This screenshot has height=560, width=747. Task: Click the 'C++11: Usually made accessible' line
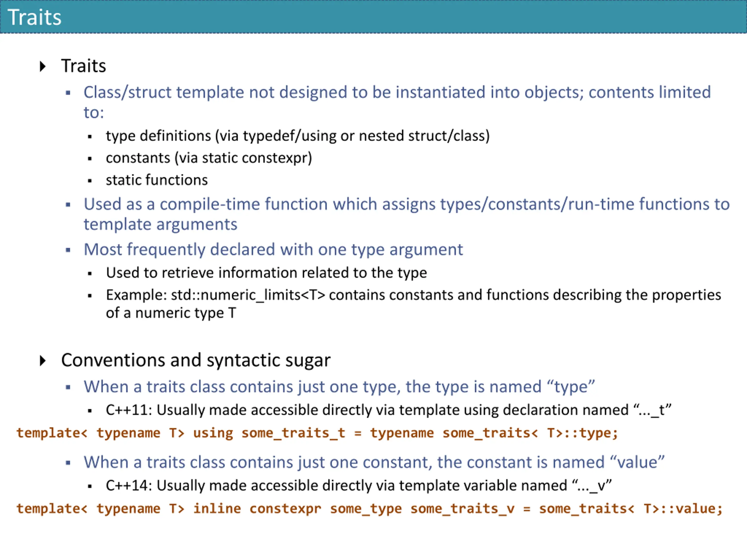click(388, 410)
